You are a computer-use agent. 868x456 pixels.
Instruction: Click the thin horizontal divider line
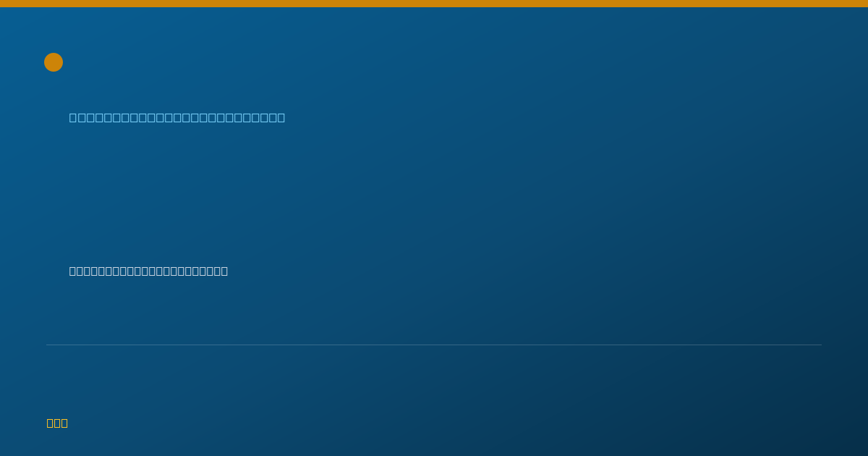tap(434, 345)
